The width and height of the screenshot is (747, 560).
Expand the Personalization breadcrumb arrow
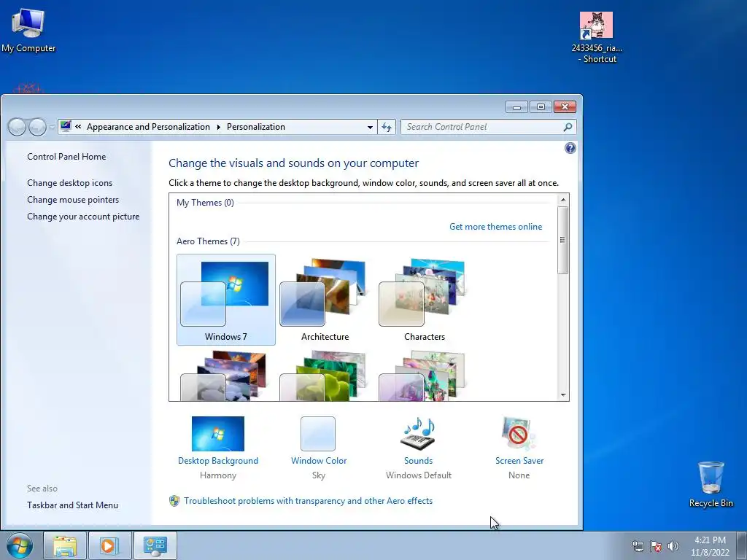[x=218, y=127]
